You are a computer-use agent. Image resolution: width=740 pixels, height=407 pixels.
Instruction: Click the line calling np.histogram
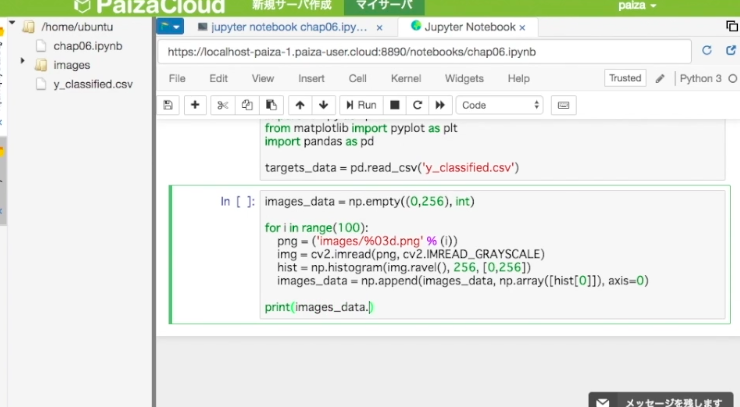point(404,268)
